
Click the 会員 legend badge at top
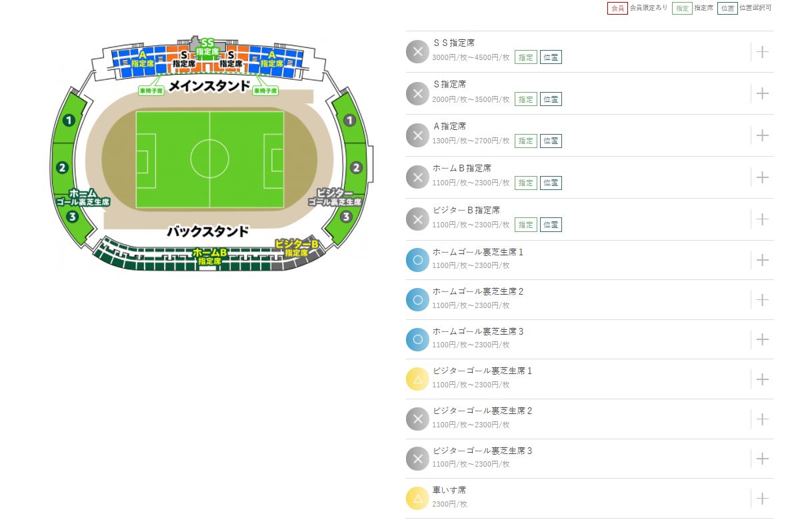tap(617, 8)
